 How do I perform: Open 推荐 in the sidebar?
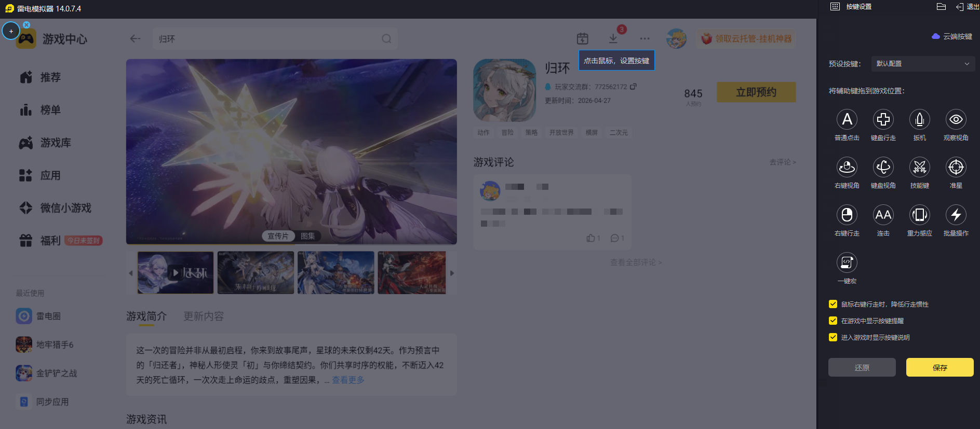click(x=41, y=77)
